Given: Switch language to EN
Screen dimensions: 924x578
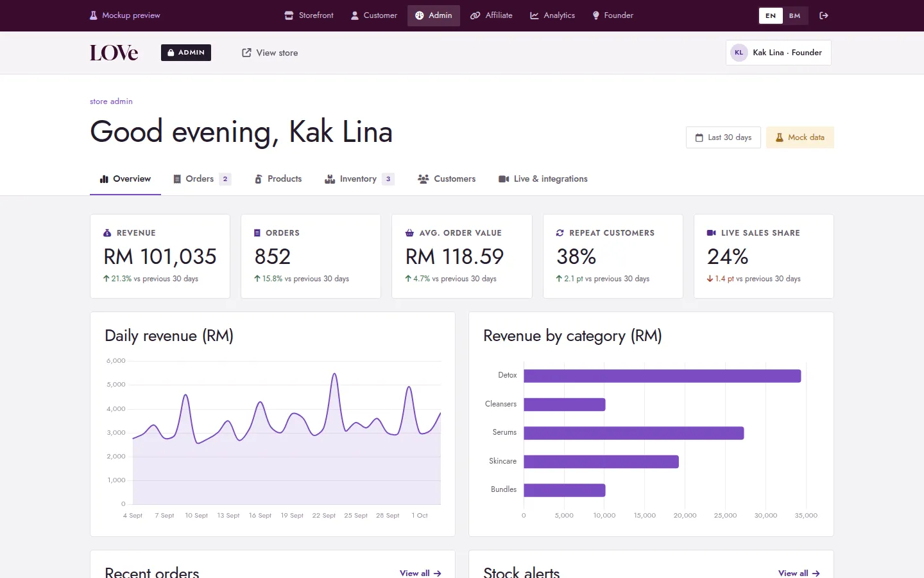Looking at the screenshot, I should click(771, 15).
